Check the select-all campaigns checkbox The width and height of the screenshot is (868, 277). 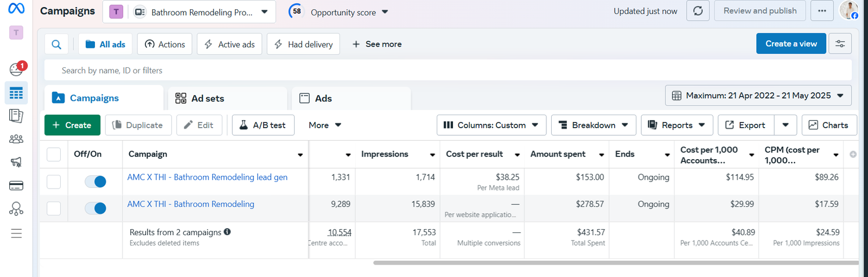[54, 155]
